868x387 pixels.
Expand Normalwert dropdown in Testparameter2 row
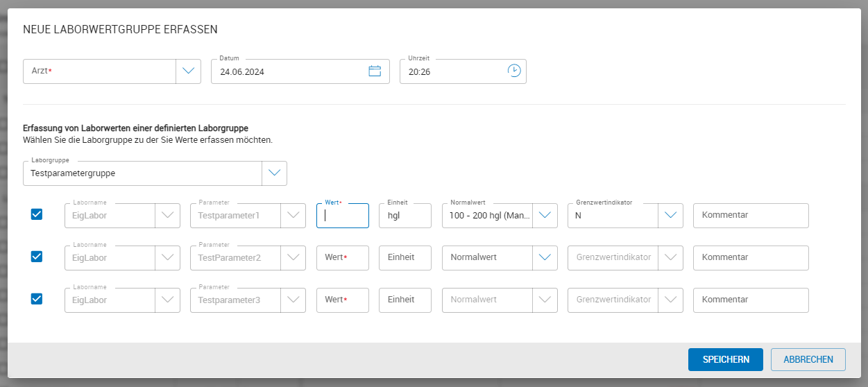tap(545, 257)
